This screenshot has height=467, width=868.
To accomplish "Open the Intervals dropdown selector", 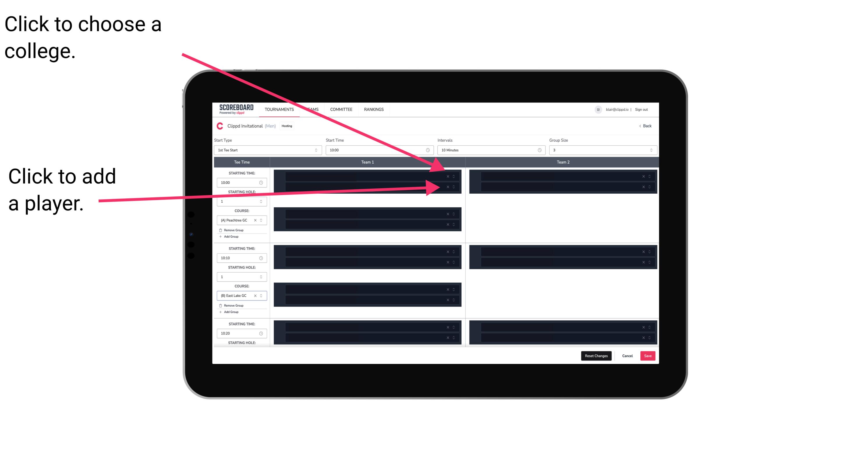I will click(489, 150).
